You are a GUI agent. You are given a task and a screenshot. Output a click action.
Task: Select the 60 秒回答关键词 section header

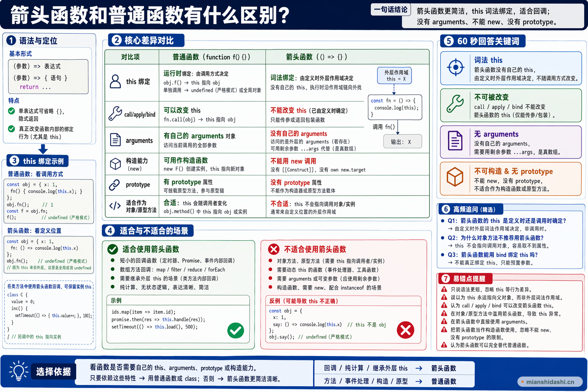(x=483, y=41)
